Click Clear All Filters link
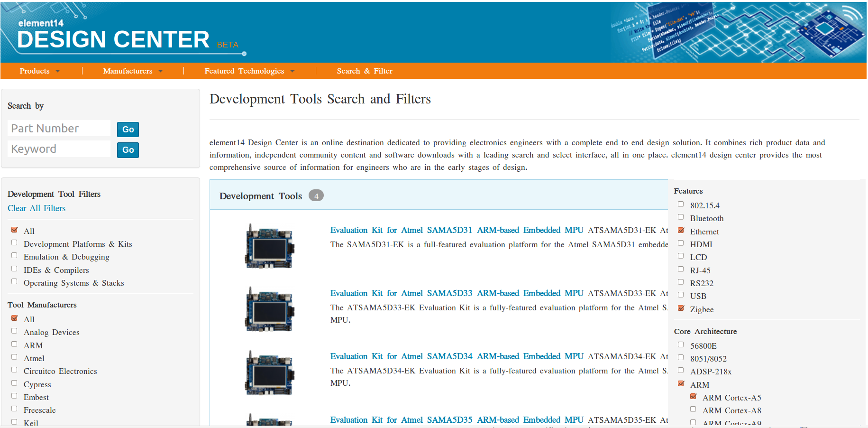The width and height of the screenshot is (868, 428). pyautogui.click(x=37, y=208)
